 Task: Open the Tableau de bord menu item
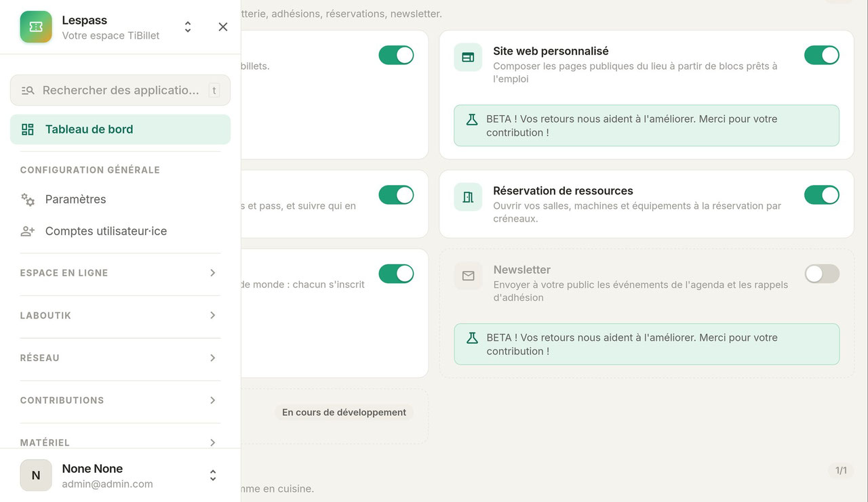tap(120, 129)
